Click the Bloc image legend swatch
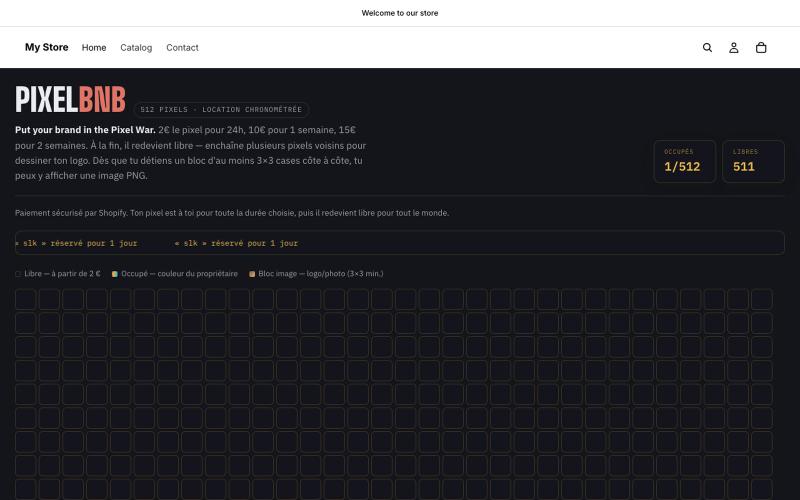 (252, 274)
